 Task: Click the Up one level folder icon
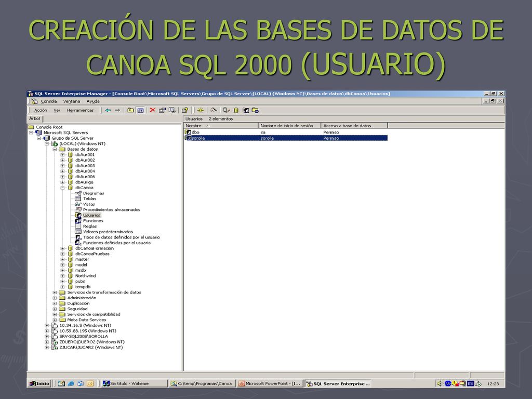130,110
